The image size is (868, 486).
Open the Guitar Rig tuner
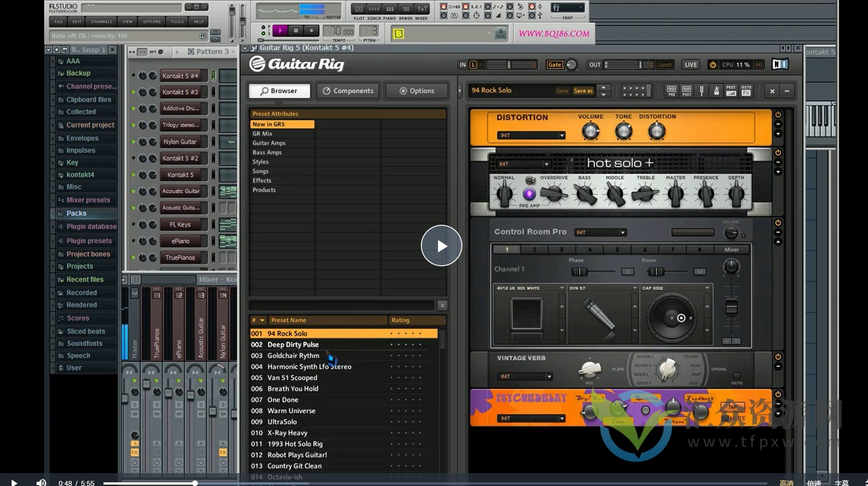pos(701,91)
